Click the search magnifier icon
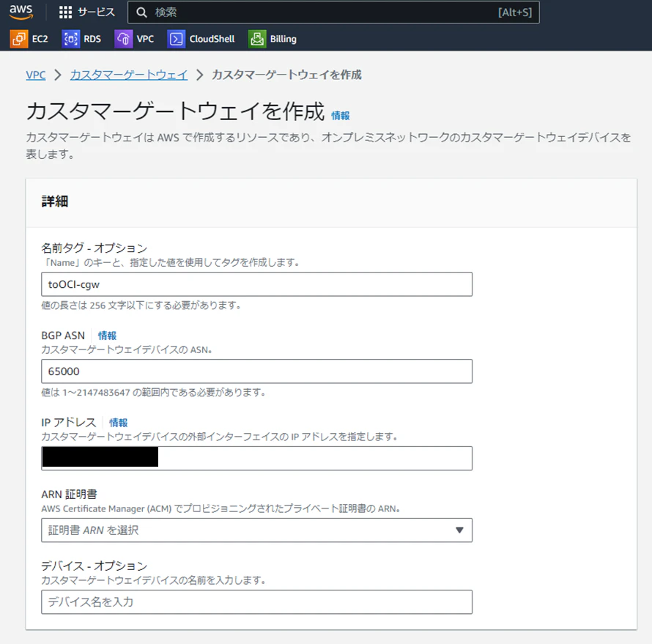 point(142,12)
